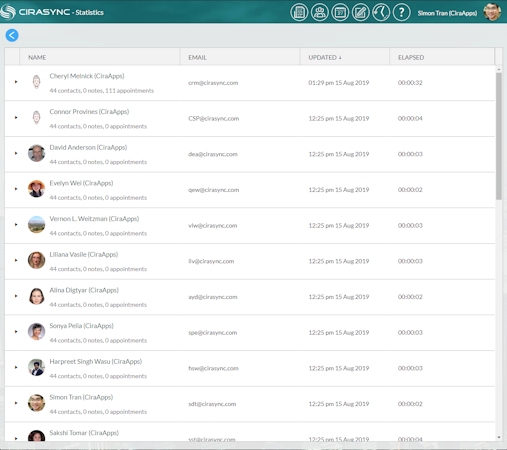
Task: Click email ayd@cirasync.com
Action: [213, 297]
